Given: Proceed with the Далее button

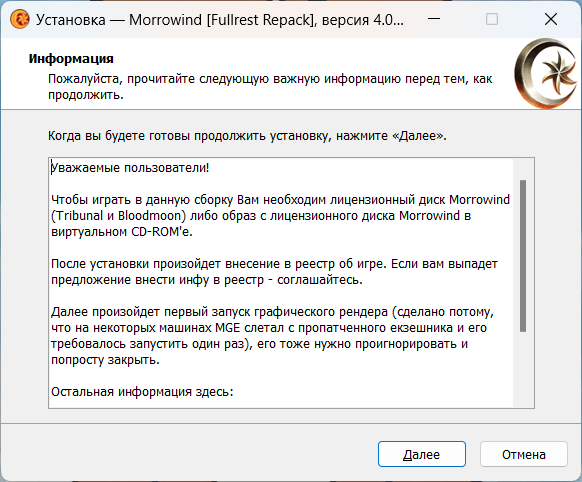Looking at the screenshot, I should click(x=422, y=454).
